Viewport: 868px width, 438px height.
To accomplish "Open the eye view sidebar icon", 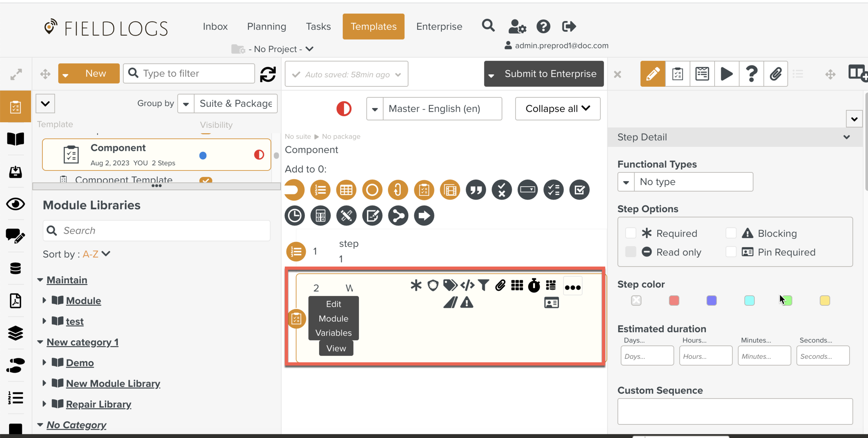I will pyautogui.click(x=15, y=204).
